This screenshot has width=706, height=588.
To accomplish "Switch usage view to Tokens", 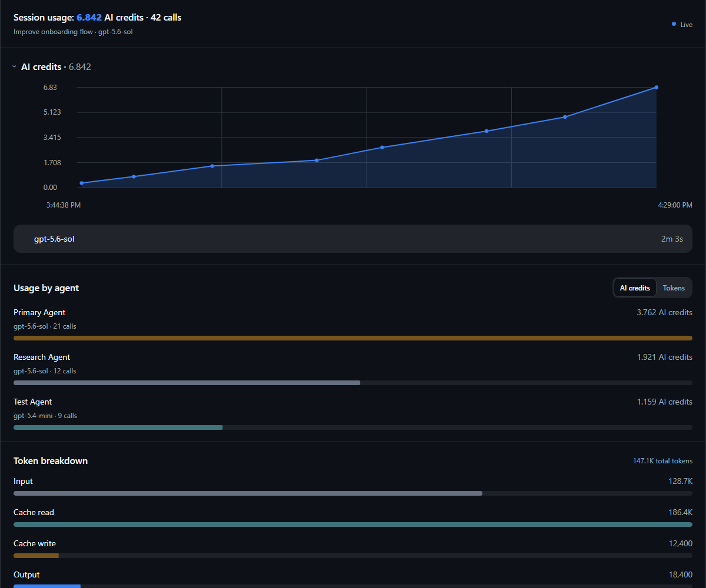I will [674, 288].
